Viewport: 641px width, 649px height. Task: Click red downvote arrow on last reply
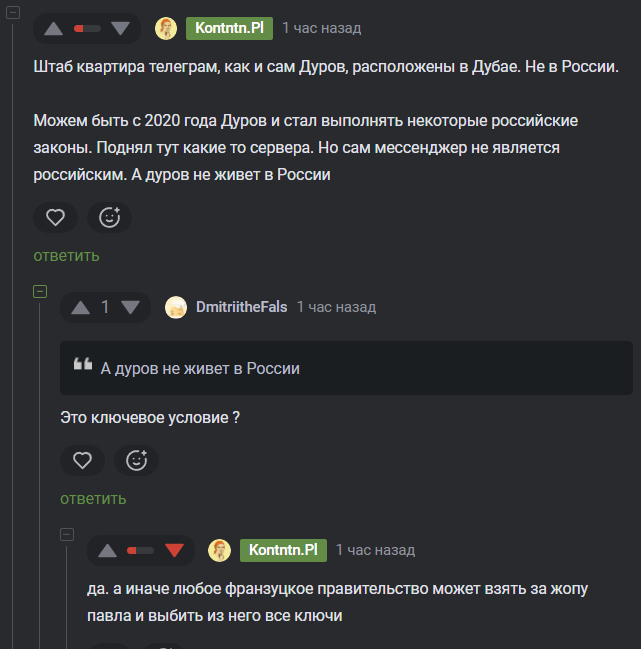[174, 550]
